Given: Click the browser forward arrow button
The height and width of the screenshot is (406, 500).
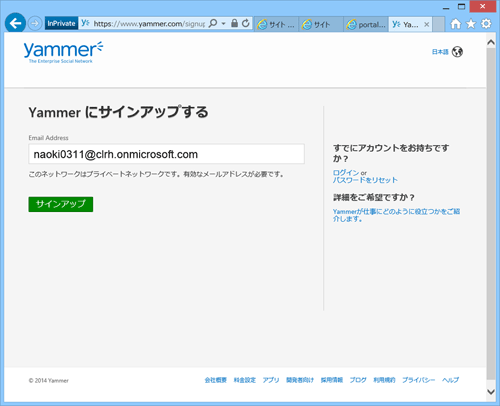Looking at the screenshot, I should click(35, 23).
